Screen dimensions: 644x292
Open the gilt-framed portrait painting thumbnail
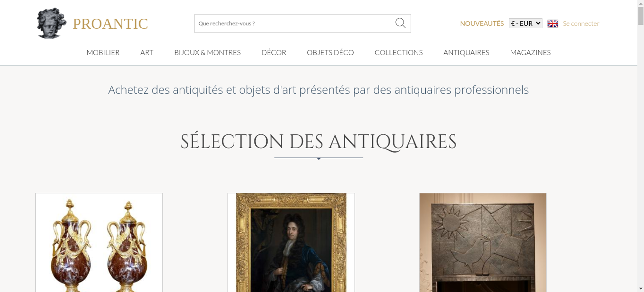[291, 242]
